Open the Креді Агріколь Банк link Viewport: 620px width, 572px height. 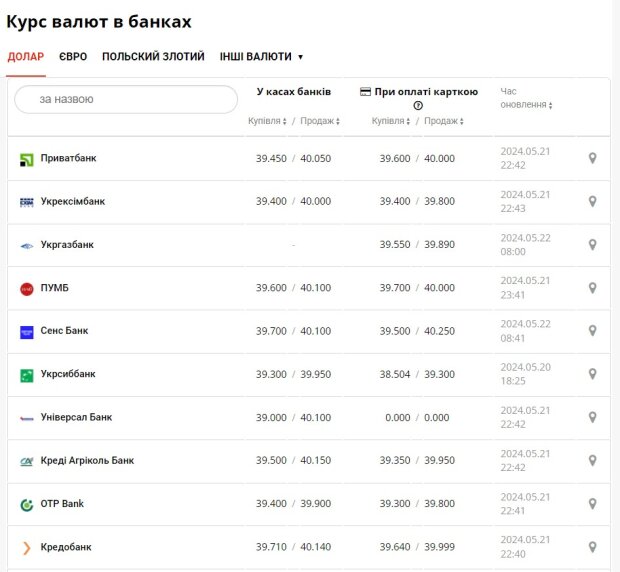click(x=87, y=461)
